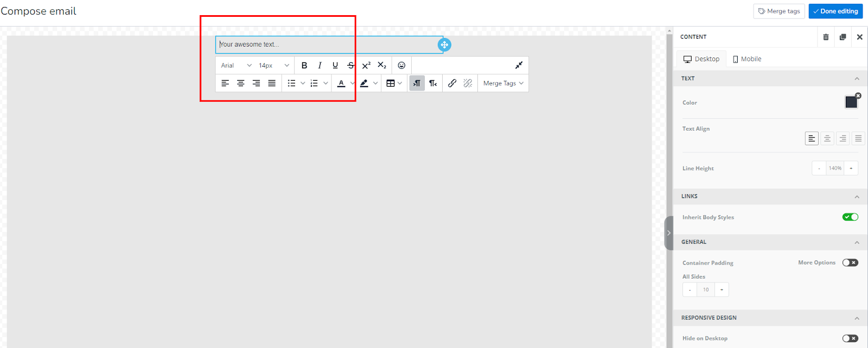Open bulleted list style dropdown arrow
868x348 pixels.
click(x=303, y=83)
